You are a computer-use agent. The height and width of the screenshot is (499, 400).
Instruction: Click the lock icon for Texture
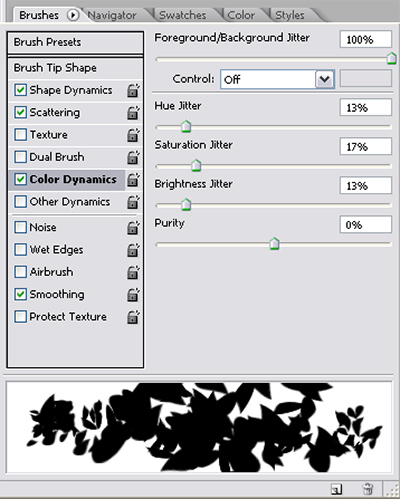(133, 135)
